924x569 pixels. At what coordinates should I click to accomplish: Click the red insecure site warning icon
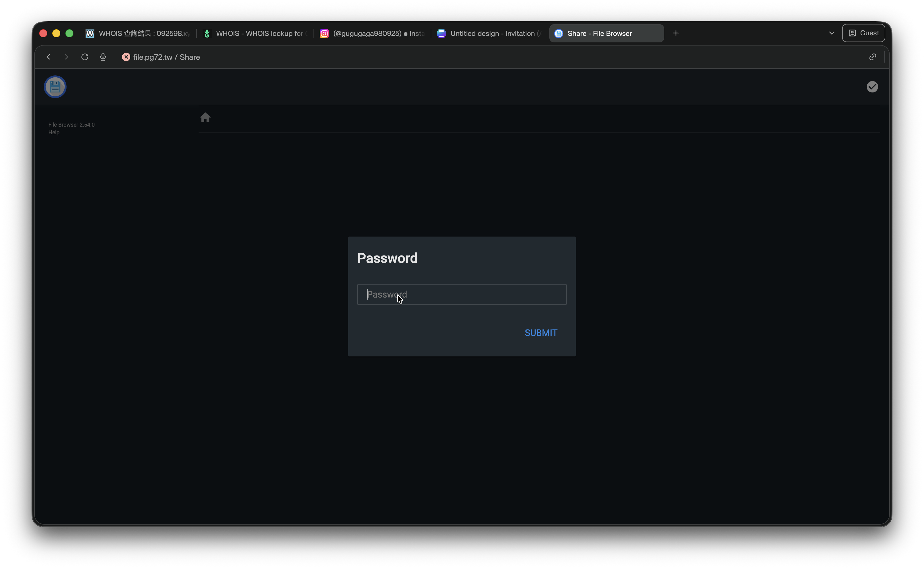tap(126, 57)
